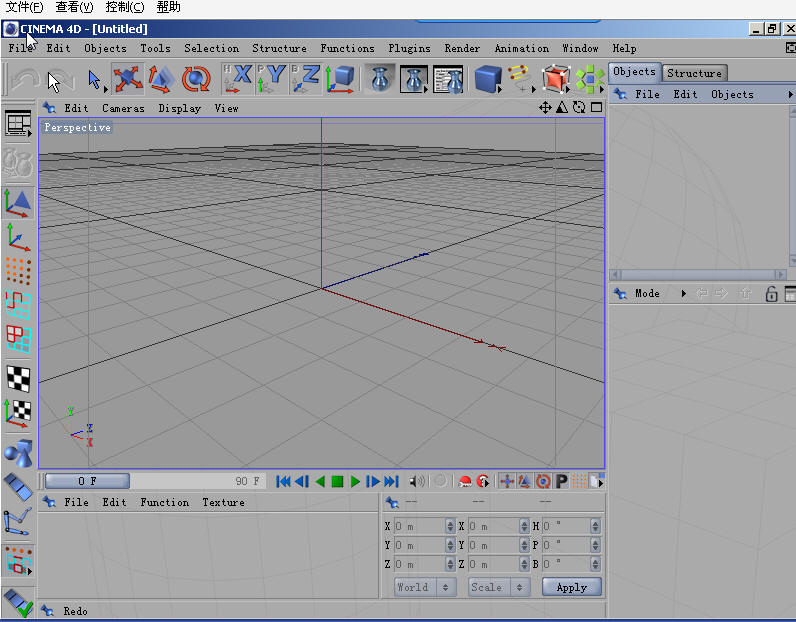Toggle Z-axis lock
Viewport: 796px width, 622px height.
(306, 78)
